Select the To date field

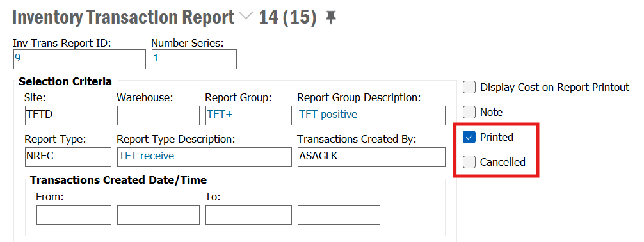coord(248,215)
